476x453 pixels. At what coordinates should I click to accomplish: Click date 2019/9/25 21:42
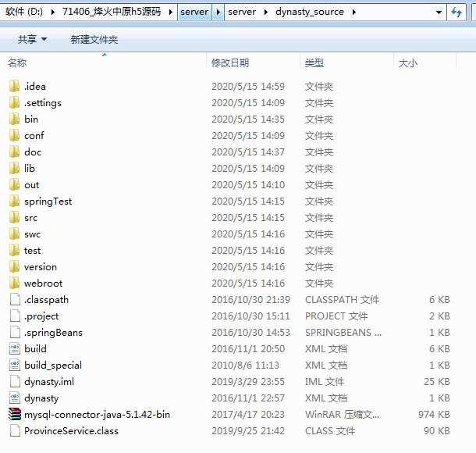pyautogui.click(x=248, y=431)
